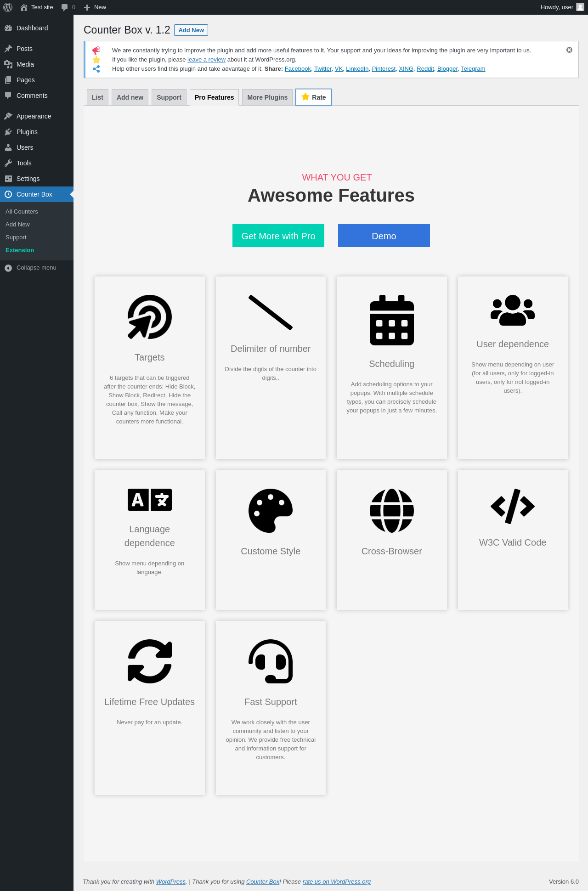Viewport: 588px width, 891px height.
Task: Click the Version 6.0 footer text
Action: click(564, 881)
